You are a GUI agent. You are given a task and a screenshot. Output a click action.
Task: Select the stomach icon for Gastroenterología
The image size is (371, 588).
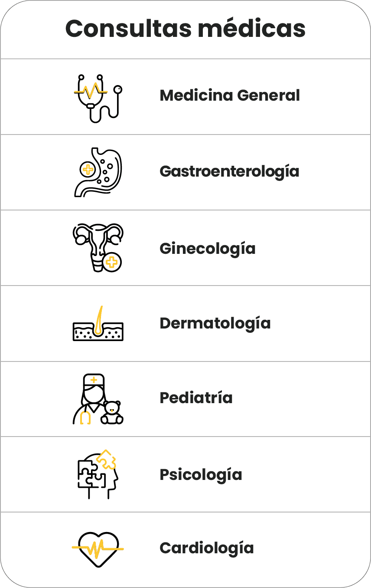(x=98, y=172)
